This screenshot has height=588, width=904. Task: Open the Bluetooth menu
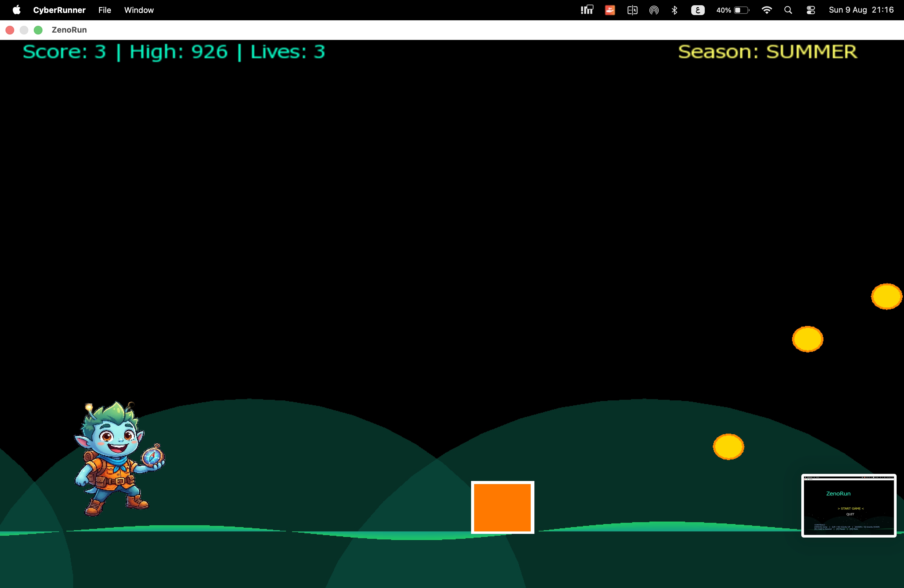point(675,10)
